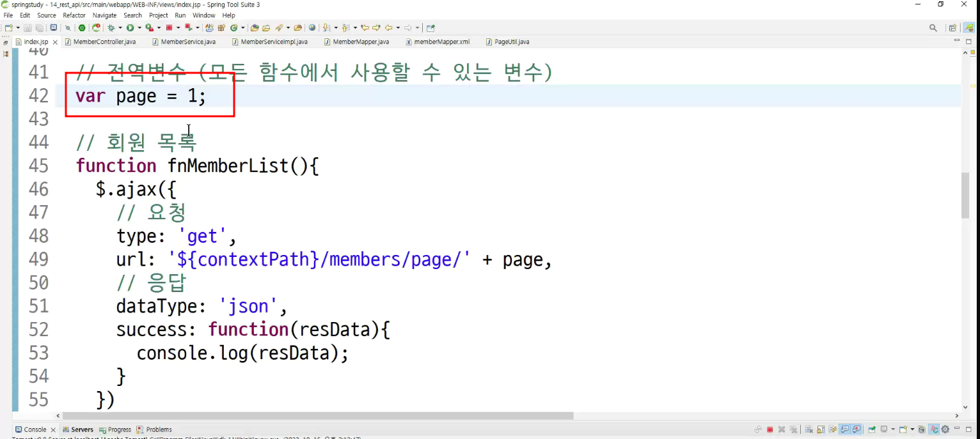The width and height of the screenshot is (980, 439).
Task: Click the Open Type icon
Action: (x=255, y=28)
